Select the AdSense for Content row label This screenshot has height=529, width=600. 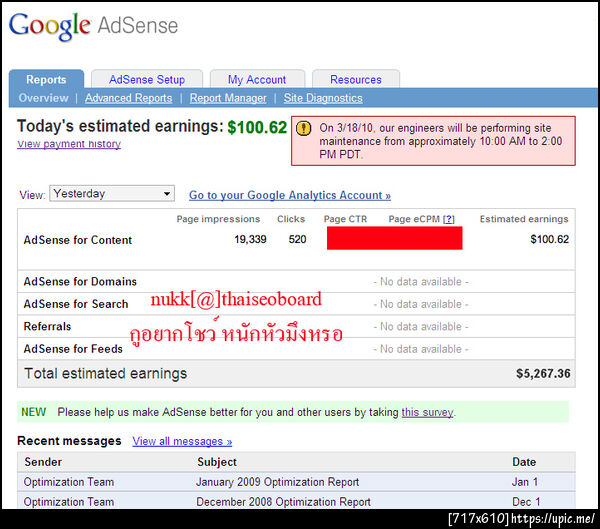point(78,240)
